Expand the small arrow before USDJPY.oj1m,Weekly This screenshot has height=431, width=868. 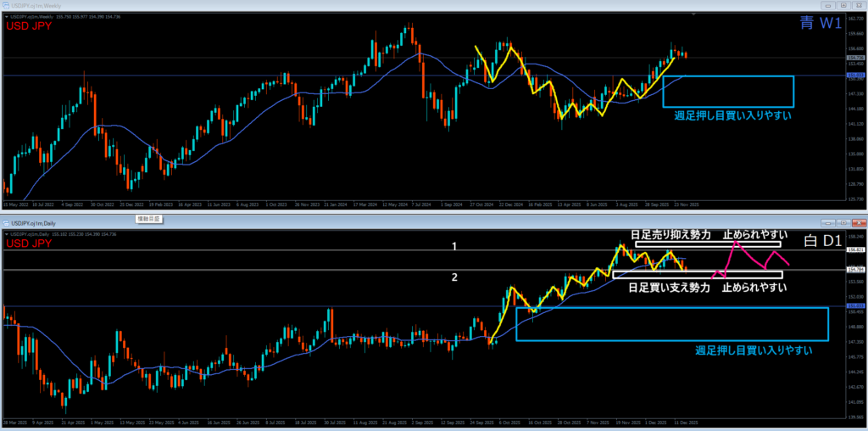(6, 17)
